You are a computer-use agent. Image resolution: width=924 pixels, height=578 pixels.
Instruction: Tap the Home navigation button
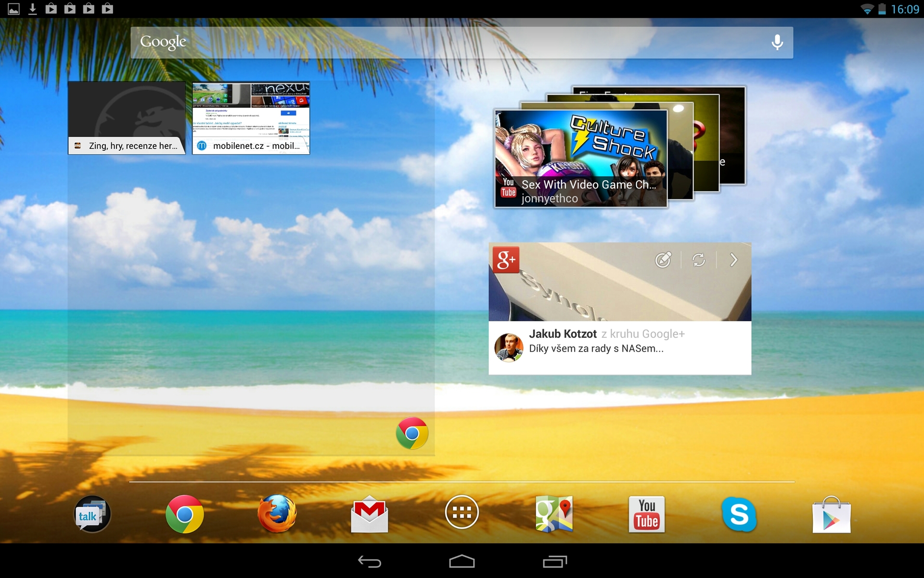point(462,562)
